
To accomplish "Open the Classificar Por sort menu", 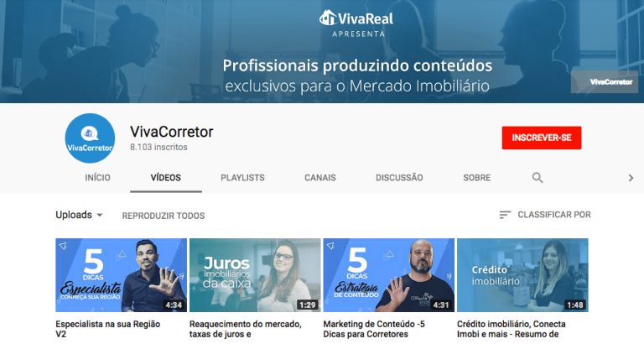I will (545, 215).
